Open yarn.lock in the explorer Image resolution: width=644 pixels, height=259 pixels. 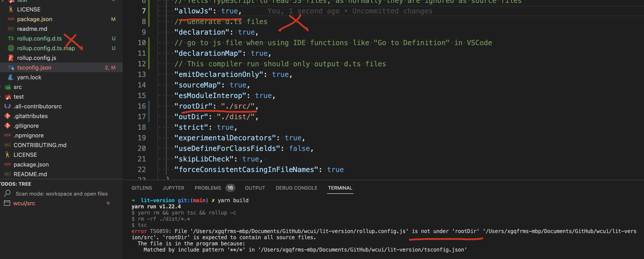29,77
